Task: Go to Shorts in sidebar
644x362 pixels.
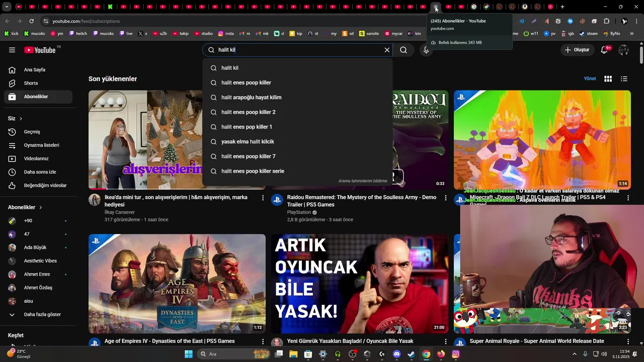Action: (38, 83)
